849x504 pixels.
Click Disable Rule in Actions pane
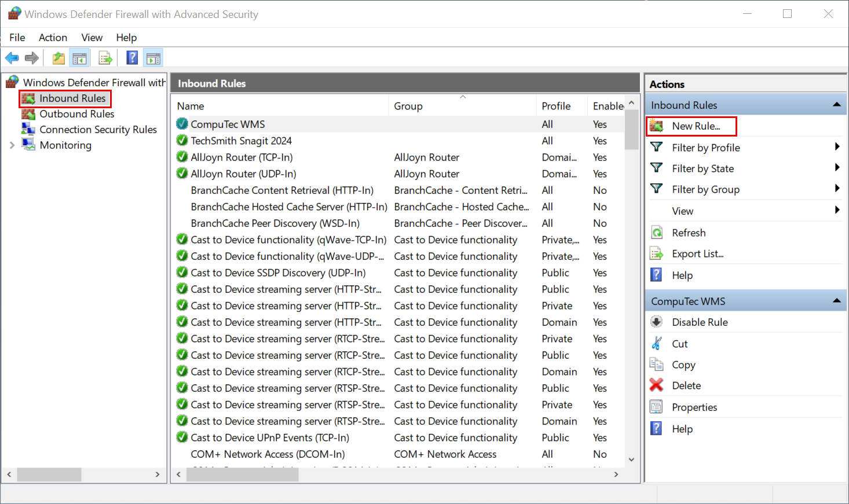pos(700,322)
